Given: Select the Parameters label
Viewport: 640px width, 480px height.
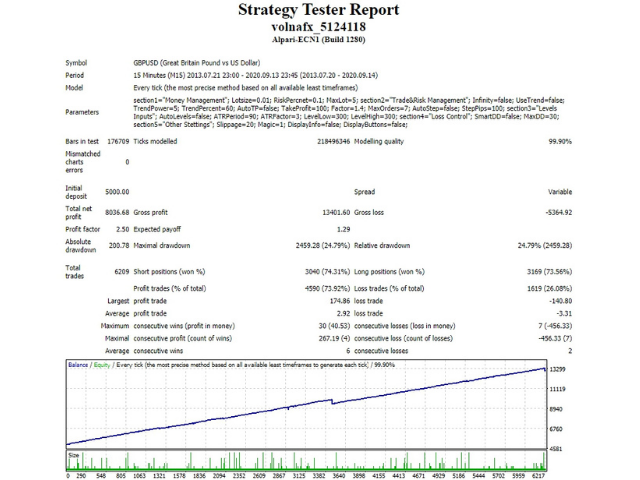Looking at the screenshot, I should [x=82, y=112].
